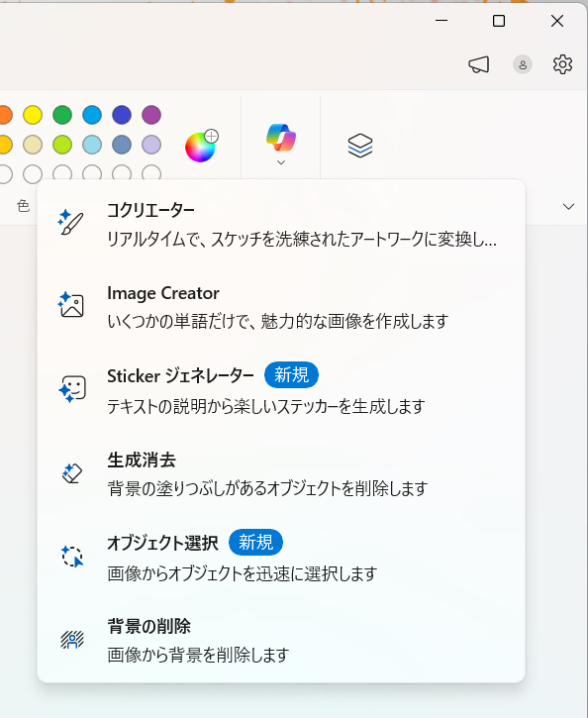Pick the lime green color swatch
This screenshot has height=718, width=588.
pos(62,145)
